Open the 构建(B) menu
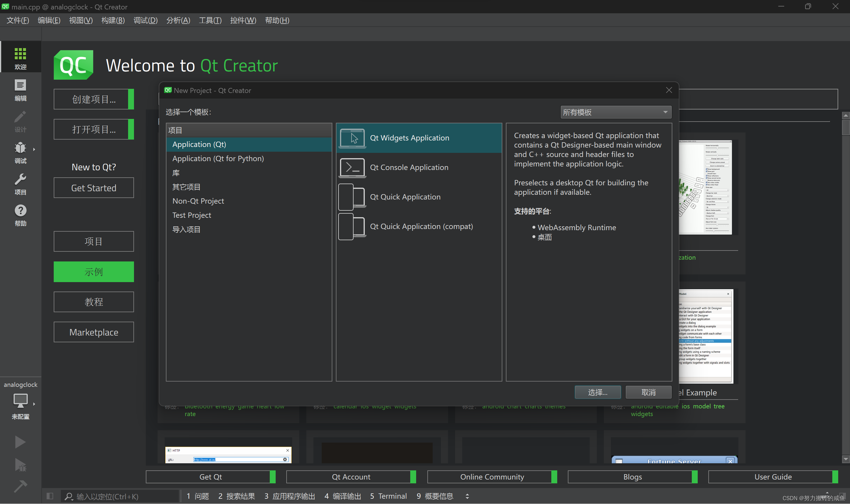The height and width of the screenshot is (504, 850). tap(113, 20)
